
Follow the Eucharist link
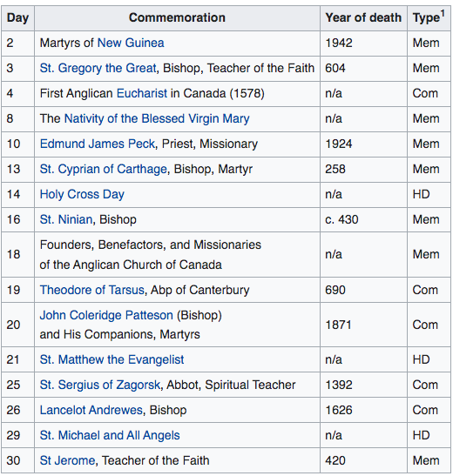point(142,93)
